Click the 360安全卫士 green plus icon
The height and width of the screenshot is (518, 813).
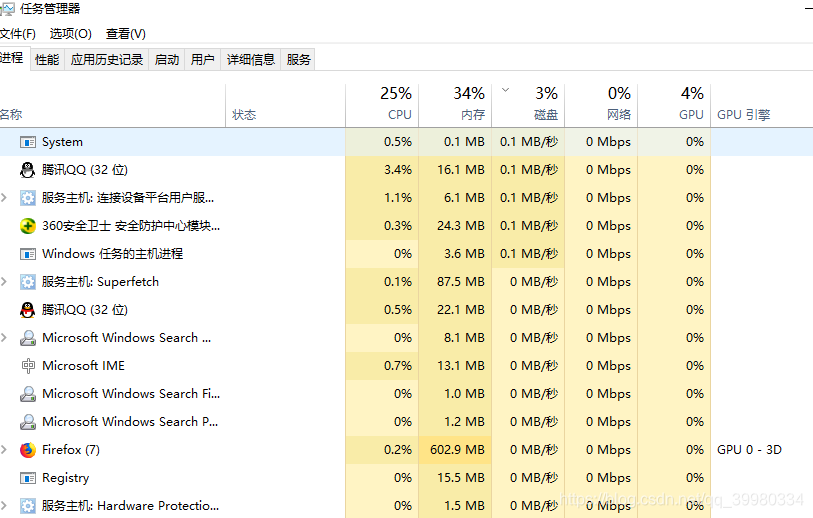27,226
